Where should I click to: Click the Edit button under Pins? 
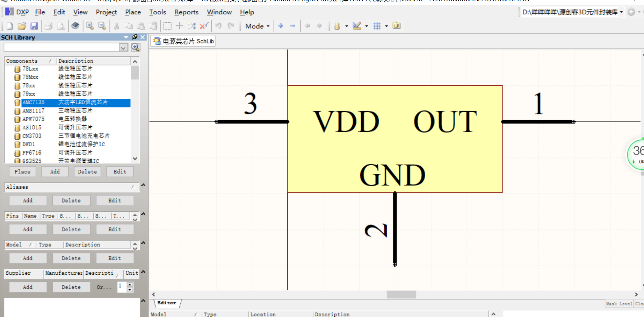point(115,230)
